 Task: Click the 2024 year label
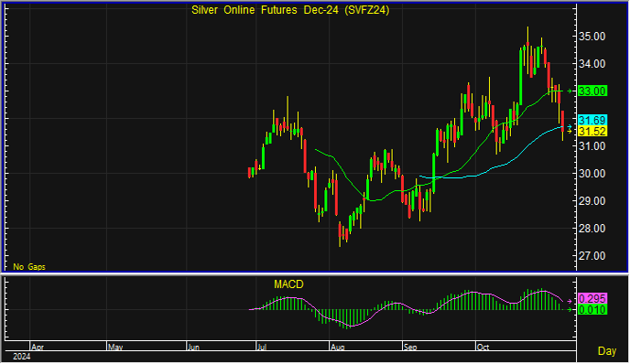[22, 357]
